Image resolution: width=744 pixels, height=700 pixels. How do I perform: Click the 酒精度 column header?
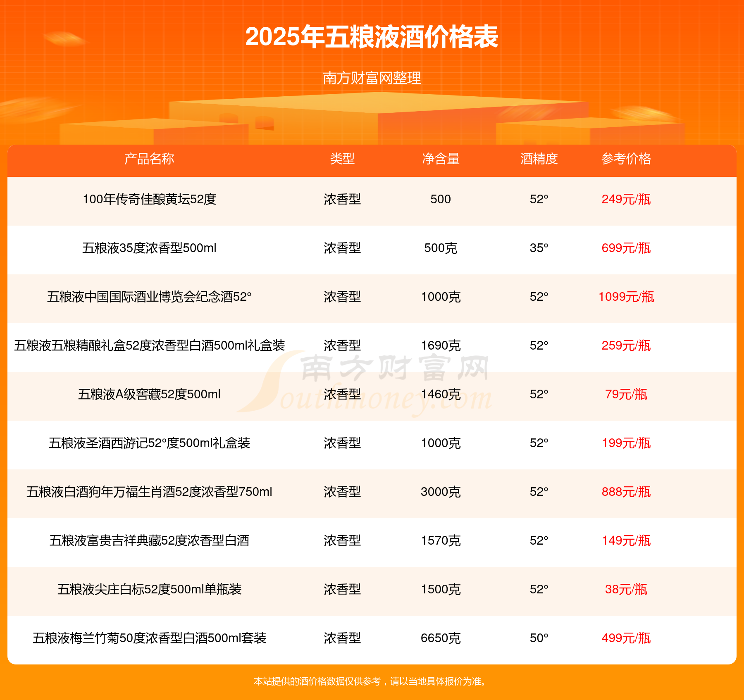pos(539,159)
